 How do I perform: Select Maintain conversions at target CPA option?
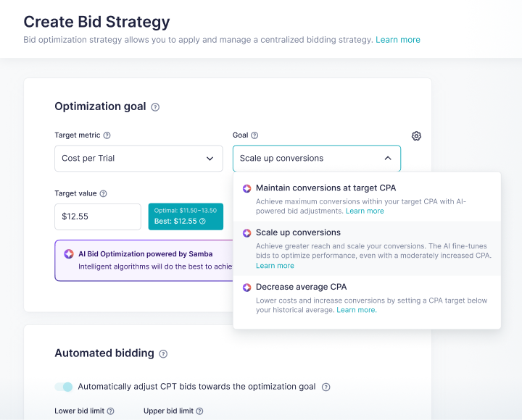point(326,188)
